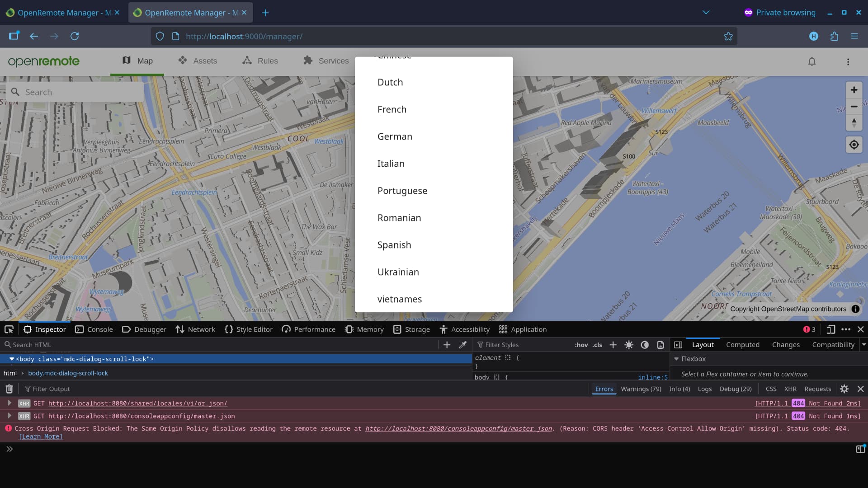Click the map zoom in button

pos(854,90)
